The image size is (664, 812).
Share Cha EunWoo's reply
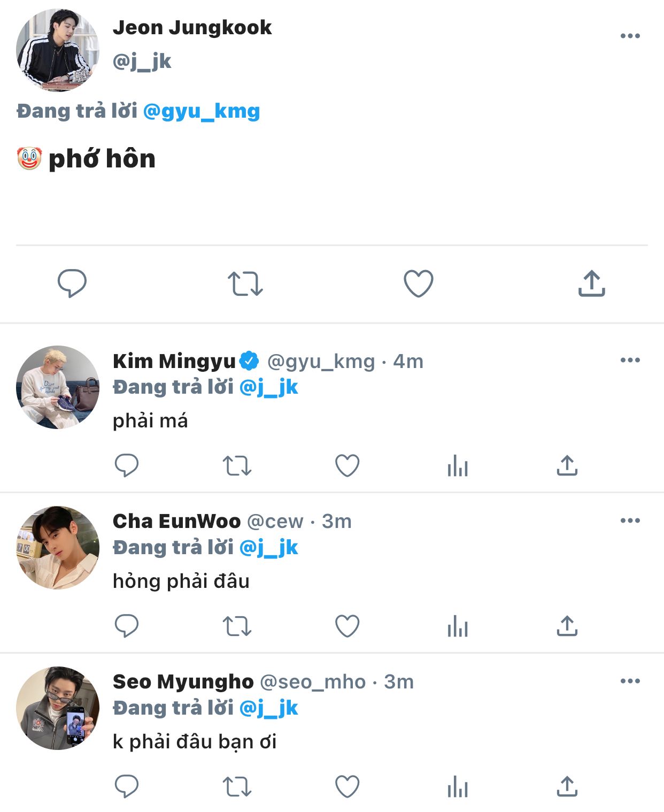click(x=567, y=626)
